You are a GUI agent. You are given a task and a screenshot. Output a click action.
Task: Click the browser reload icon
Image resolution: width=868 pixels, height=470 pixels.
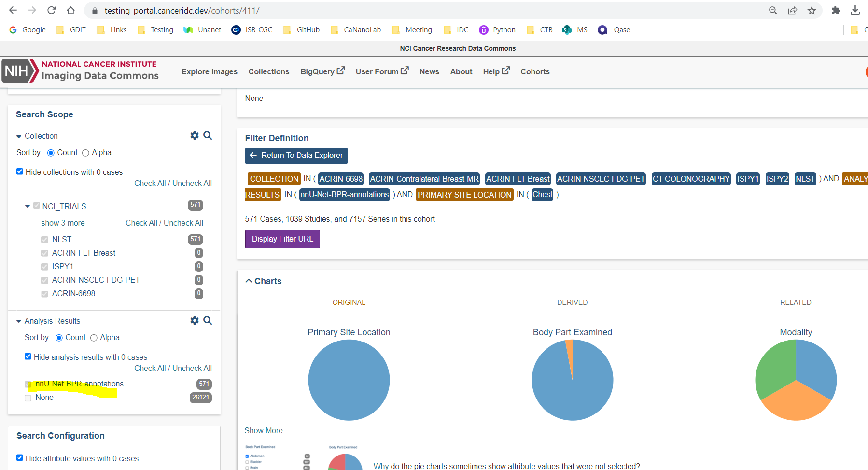pyautogui.click(x=51, y=10)
